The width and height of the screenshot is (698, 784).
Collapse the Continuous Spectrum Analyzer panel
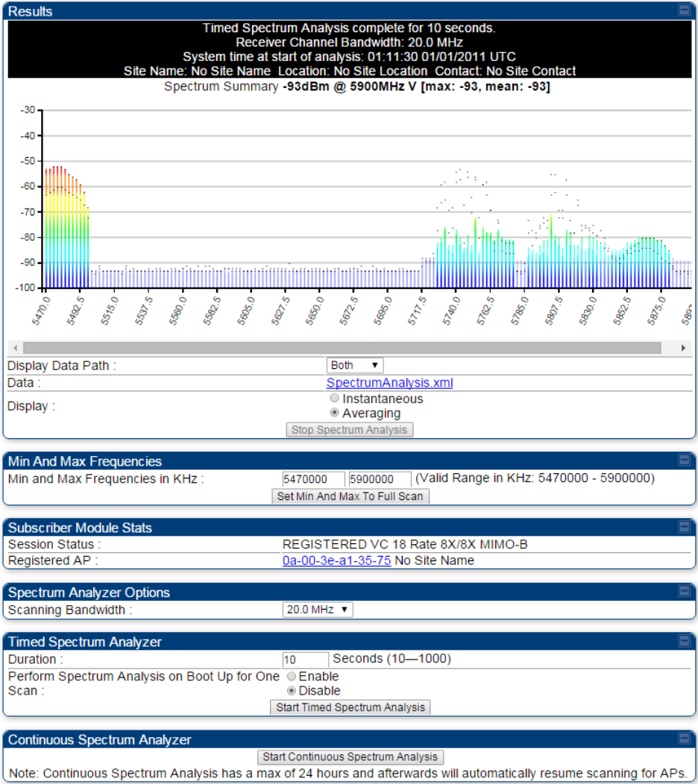[684, 739]
